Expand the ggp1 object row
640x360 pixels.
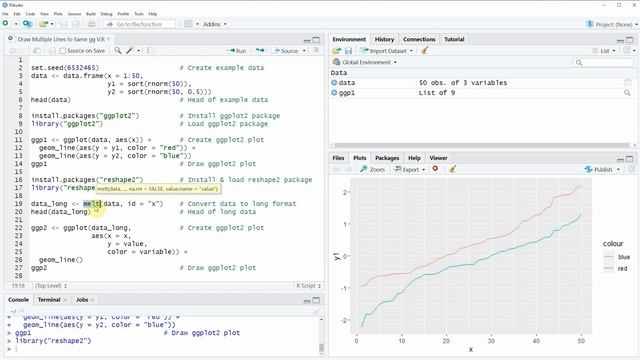tap(334, 93)
